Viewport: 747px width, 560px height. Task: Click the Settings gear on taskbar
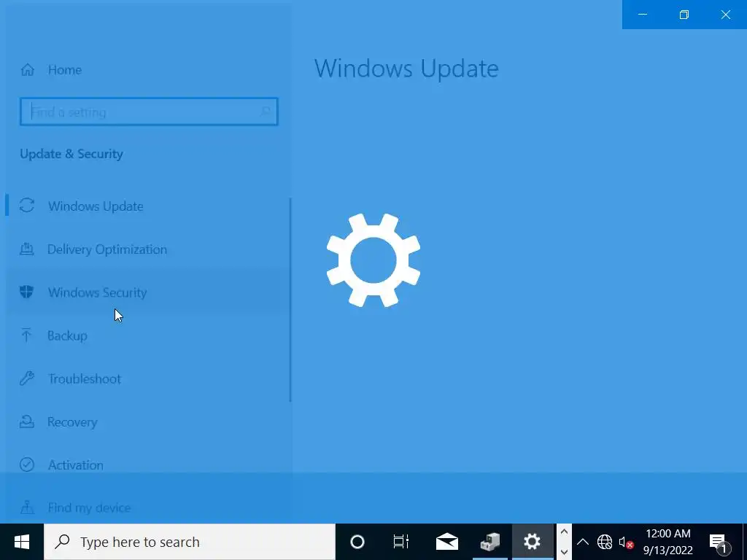(x=532, y=542)
